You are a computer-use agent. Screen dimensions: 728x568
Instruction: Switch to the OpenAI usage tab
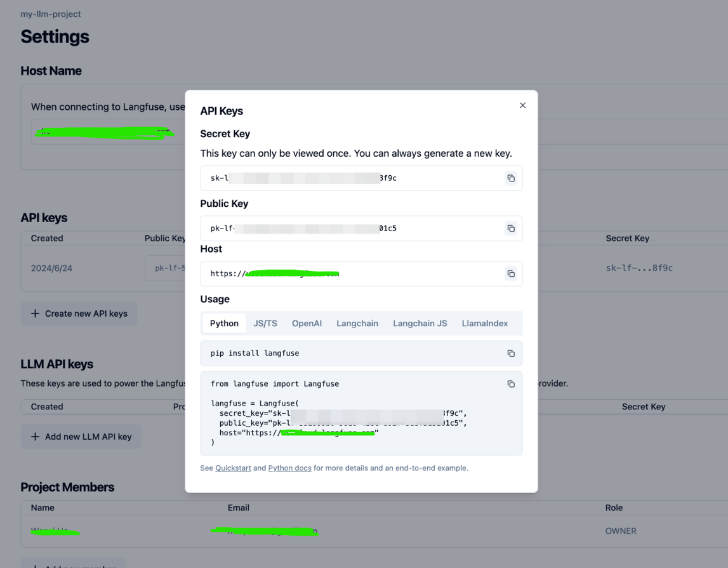pos(307,324)
